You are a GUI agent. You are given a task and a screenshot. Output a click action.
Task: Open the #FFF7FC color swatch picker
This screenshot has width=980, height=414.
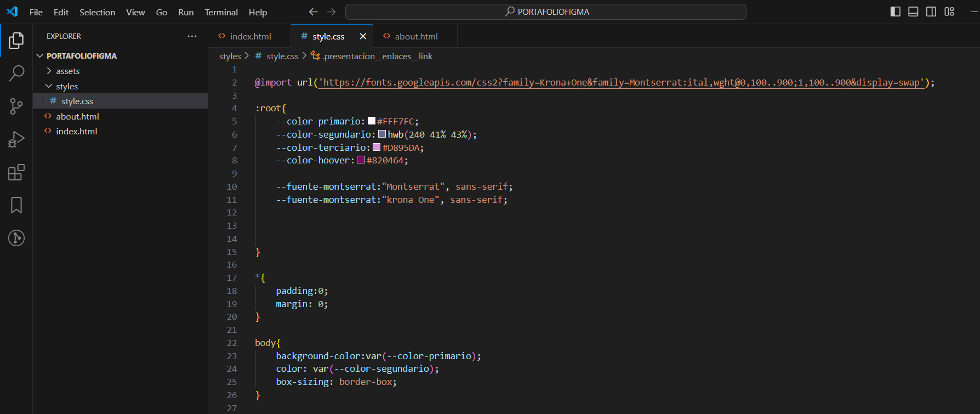pos(372,121)
